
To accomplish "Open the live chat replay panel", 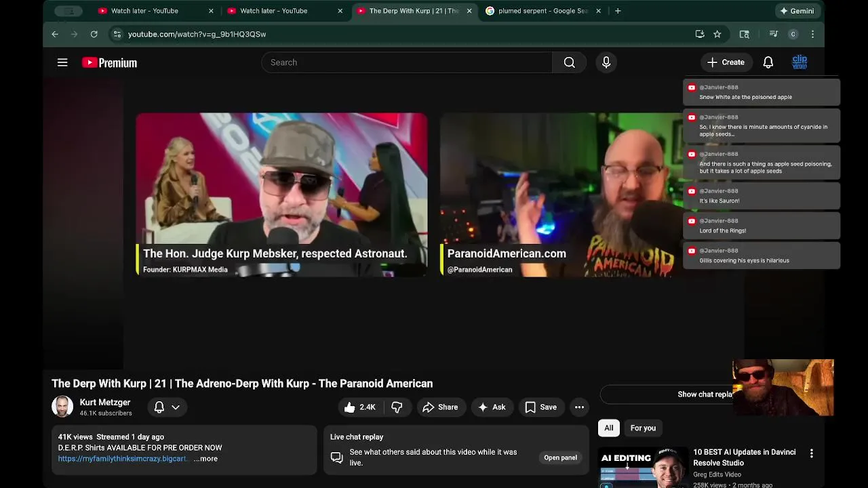I will point(560,457).
